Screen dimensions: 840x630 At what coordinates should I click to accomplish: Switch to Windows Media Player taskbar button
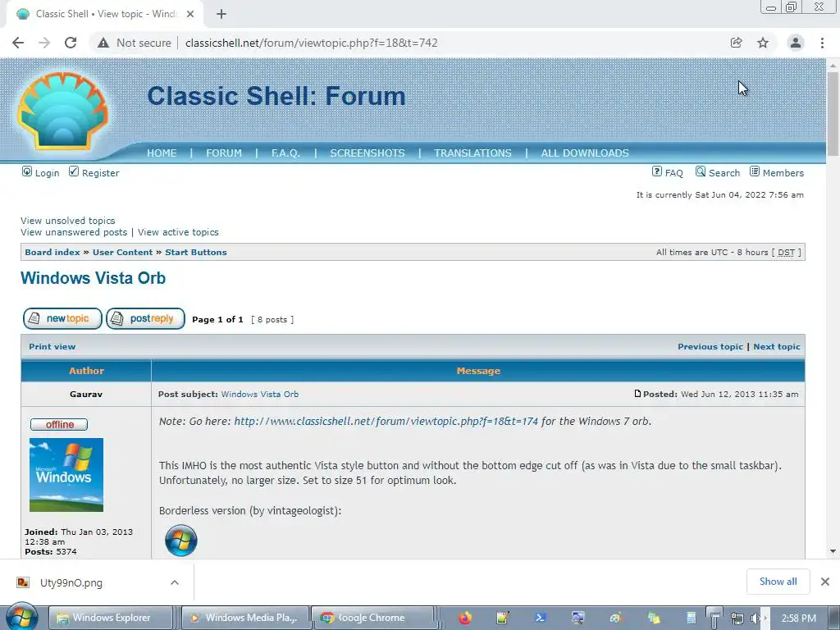246,618
